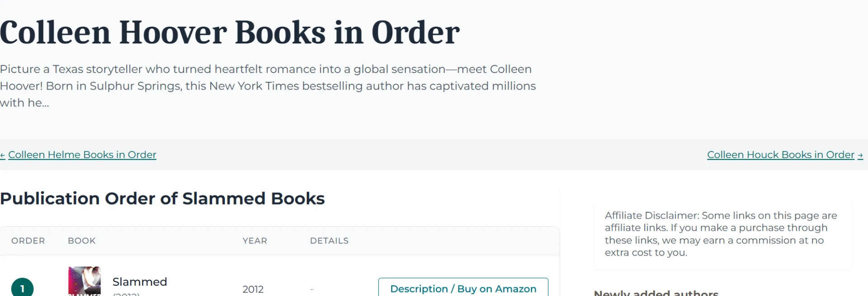Click the 2012 year cell for Slammed
Screen dimensions: 868x296
point(253,289)
